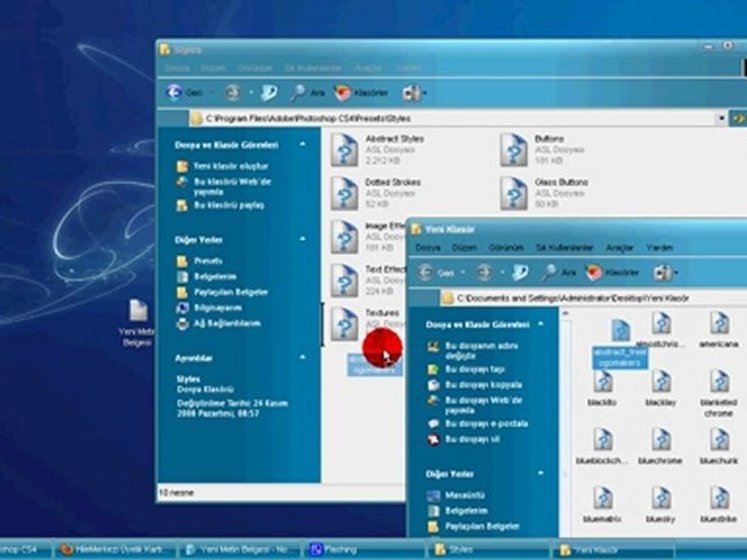Switch to HileMerkezi taskbar button
This screenshot has width=747, height=560.
coord(115,550)
